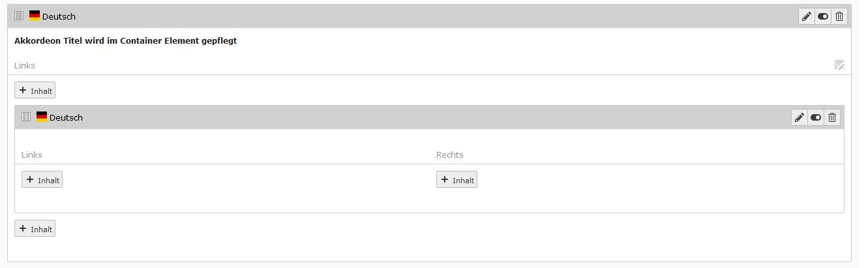Add Inhalt directly below the nested two-column element
The width and height of the screenshot is (868, 268).
tap(35, 228)
